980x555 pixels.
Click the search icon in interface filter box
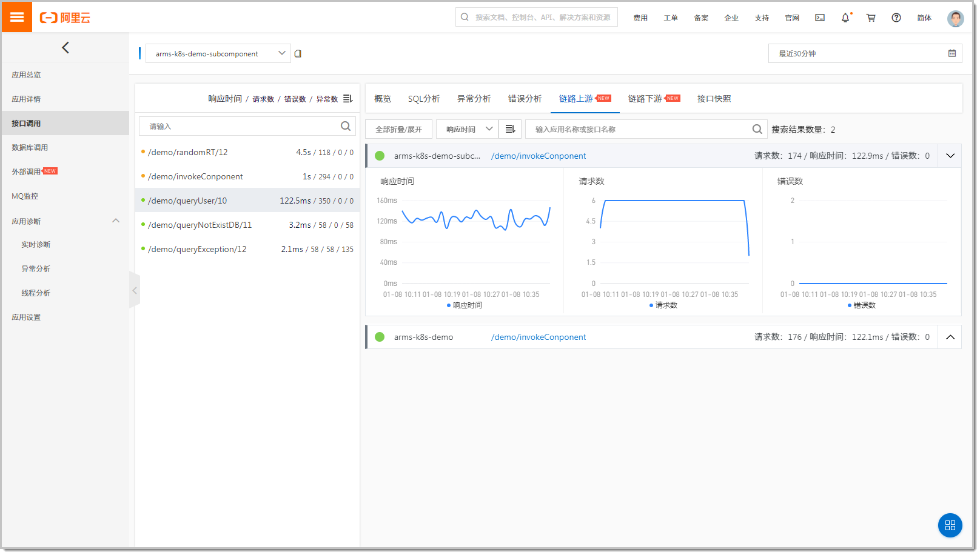click(x=346, y=126)
